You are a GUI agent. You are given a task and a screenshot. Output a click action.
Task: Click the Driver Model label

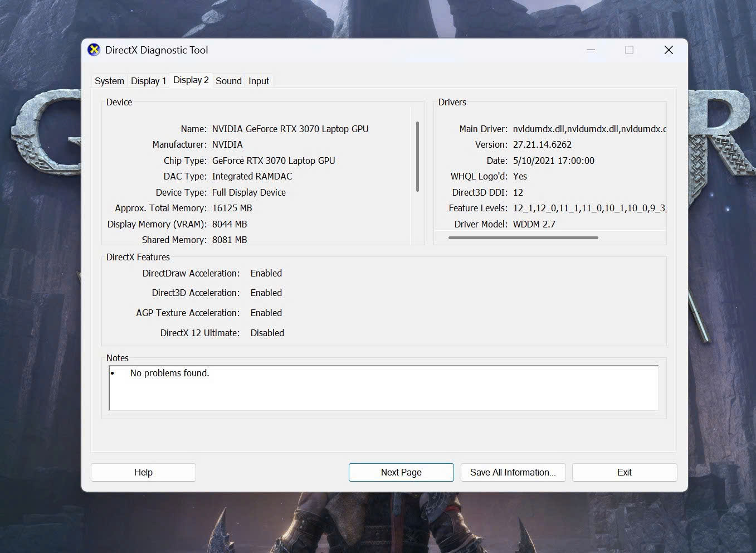[x=481, y=224]
